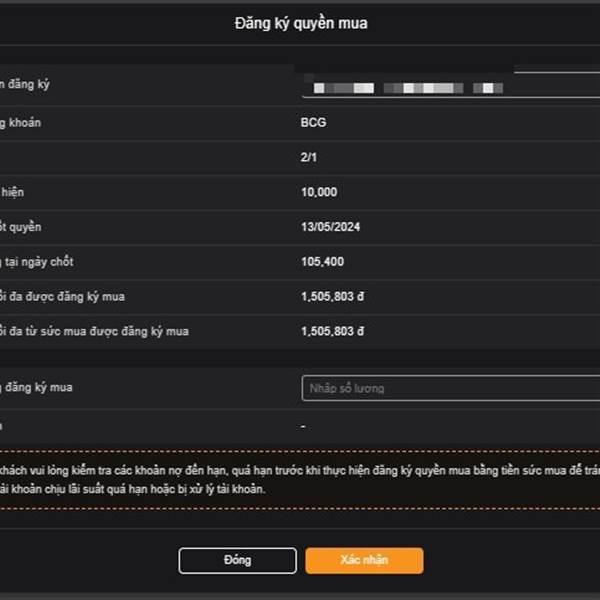Click first 1,505,803 đ maximum amount
Viewport: 600px width, 600px height.
pyautogui.click(x=332, y=297)
